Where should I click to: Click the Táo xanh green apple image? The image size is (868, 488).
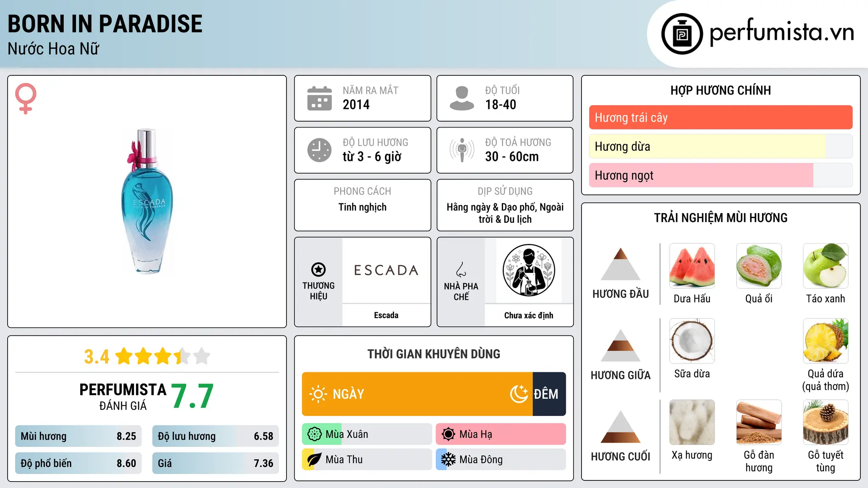pyautogui.click(x=826, y=266)
